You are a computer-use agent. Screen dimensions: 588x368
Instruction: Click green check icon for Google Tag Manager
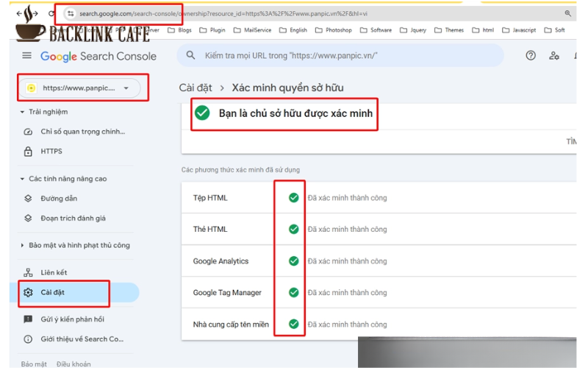pyautogui.click(x=293, y=292)
